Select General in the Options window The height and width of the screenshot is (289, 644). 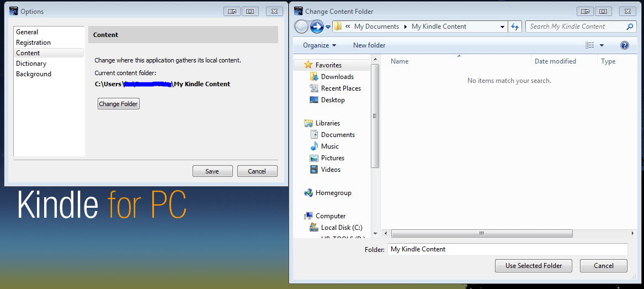tap(27, 31)
